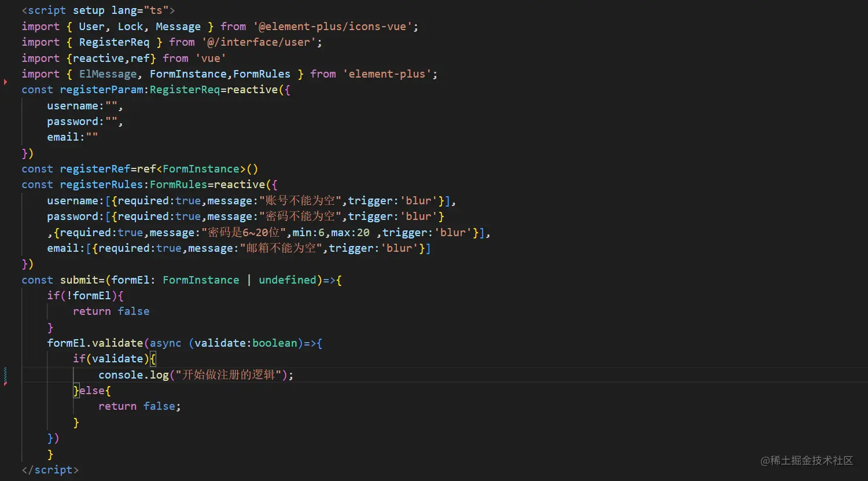Click the boolean type annotation
This screenshot has width=868, height=481.
[275, 343]
